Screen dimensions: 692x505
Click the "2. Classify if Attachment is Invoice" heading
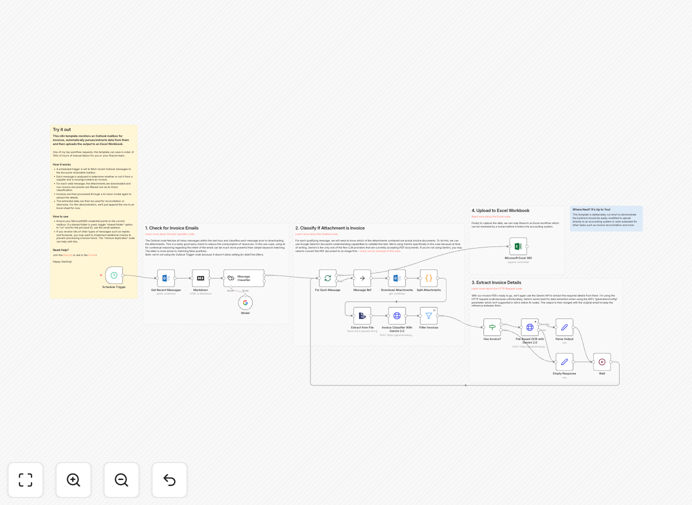330,228
